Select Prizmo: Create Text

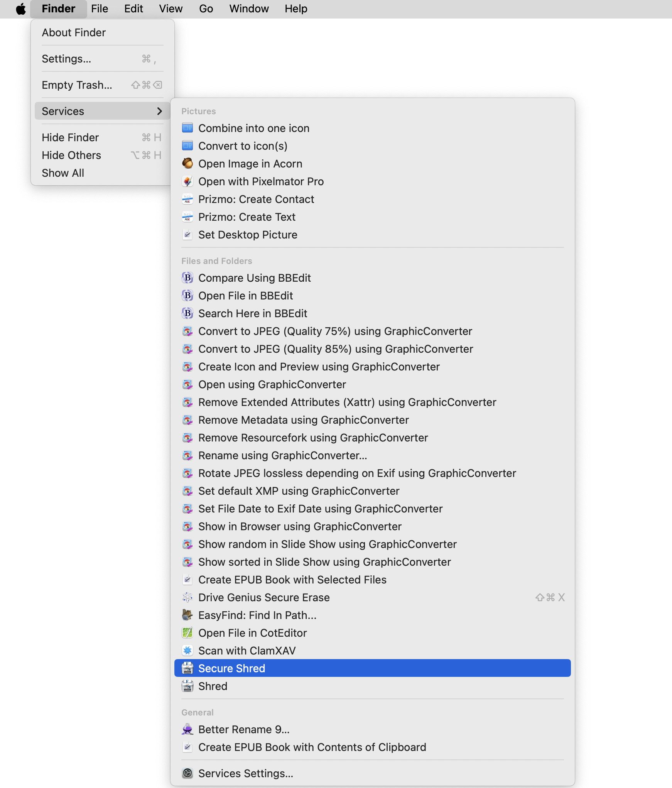click(373, 217)
